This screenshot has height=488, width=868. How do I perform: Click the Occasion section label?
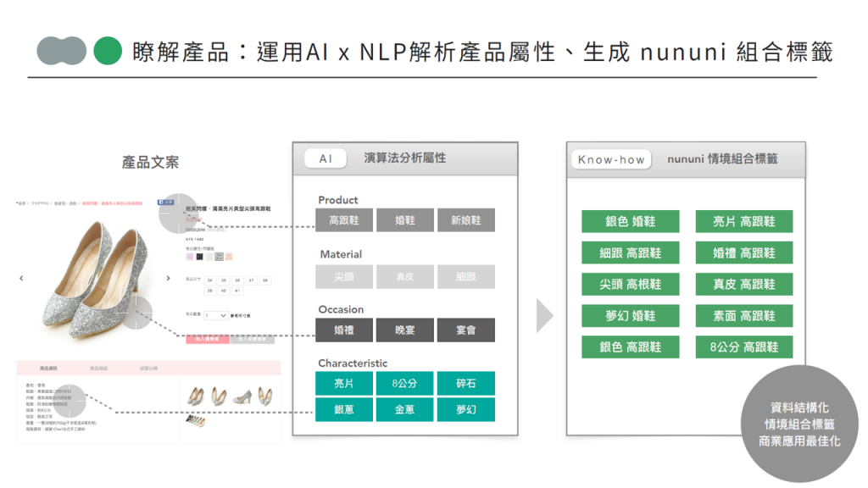point(341,309)
